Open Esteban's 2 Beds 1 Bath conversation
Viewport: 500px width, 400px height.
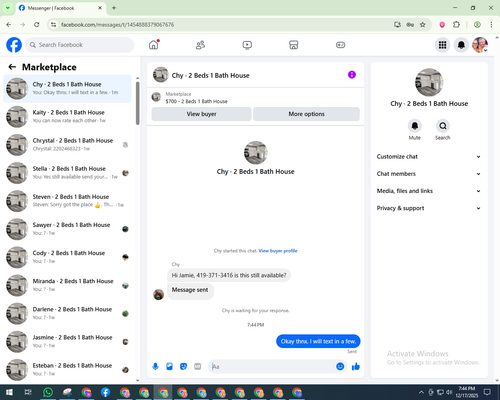pyautogui.click(x=67, y=370)
